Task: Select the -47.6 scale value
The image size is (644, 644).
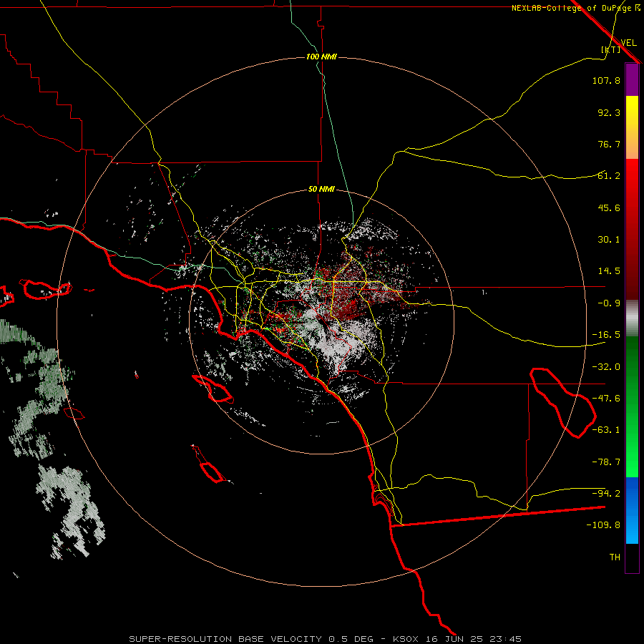Action: click(x=606, y=399)
